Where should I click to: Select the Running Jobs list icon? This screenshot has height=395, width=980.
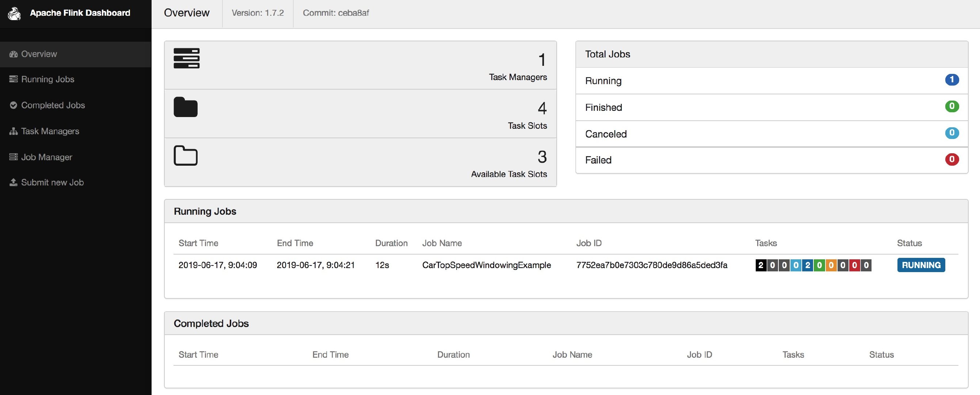coord(13,79)
